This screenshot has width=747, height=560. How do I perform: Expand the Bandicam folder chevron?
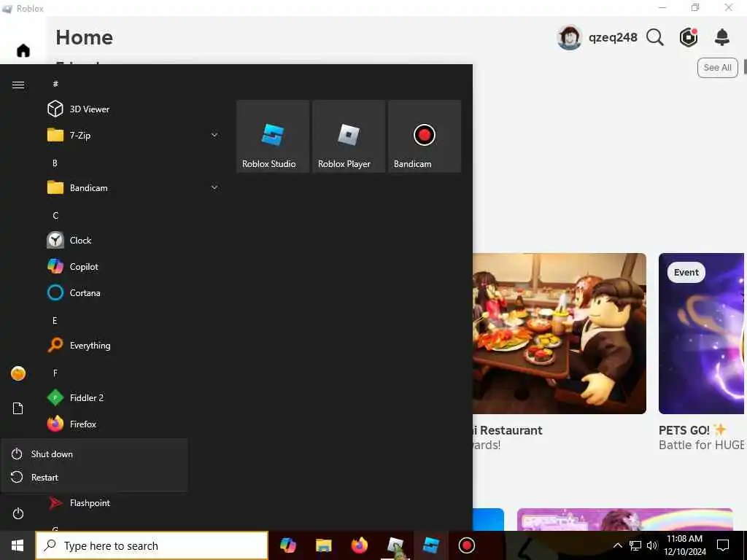click(x=214, y=187)
